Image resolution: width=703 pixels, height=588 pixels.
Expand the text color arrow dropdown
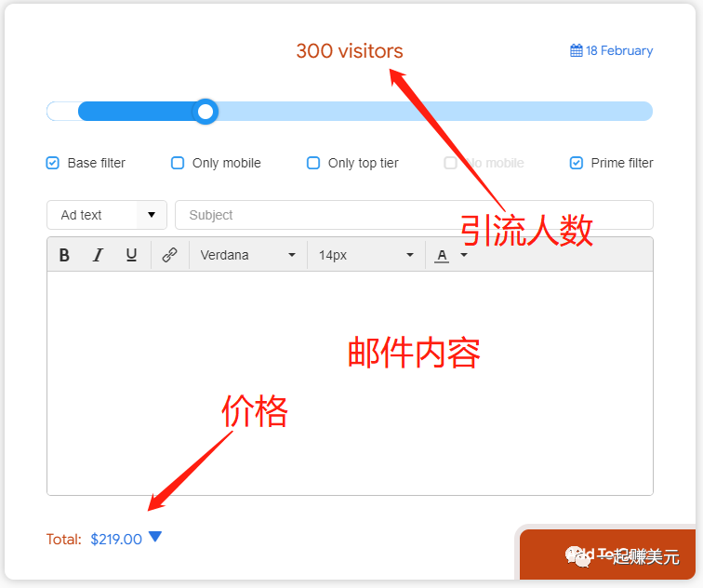(x=464, y=255)
